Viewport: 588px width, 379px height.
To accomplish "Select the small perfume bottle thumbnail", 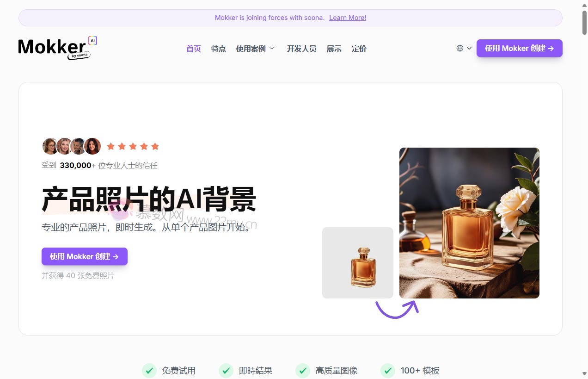I will (358, 262).
